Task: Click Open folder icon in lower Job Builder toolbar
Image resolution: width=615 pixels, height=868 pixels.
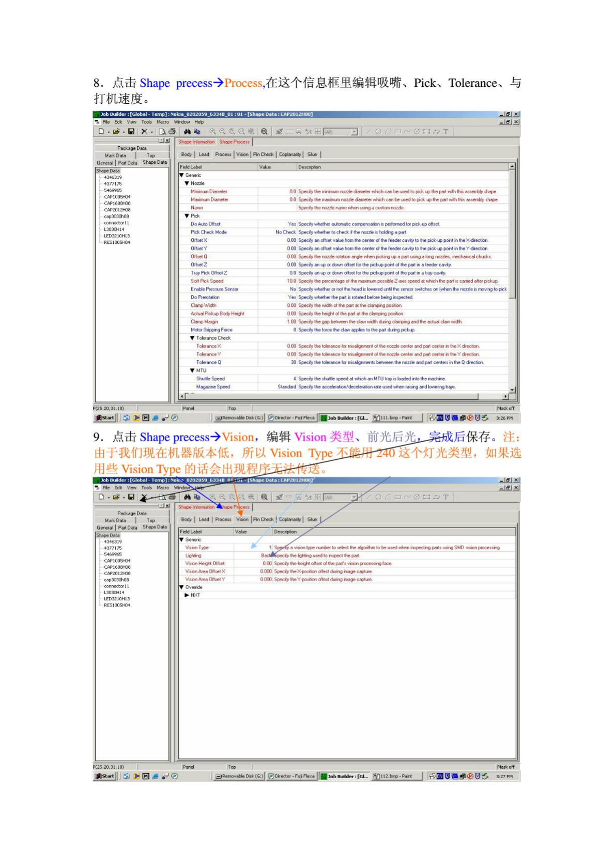Action: tap(116, 497)
